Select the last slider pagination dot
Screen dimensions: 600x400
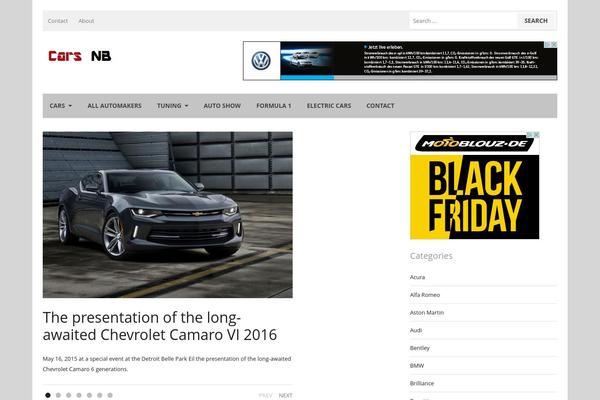[110, 395]
